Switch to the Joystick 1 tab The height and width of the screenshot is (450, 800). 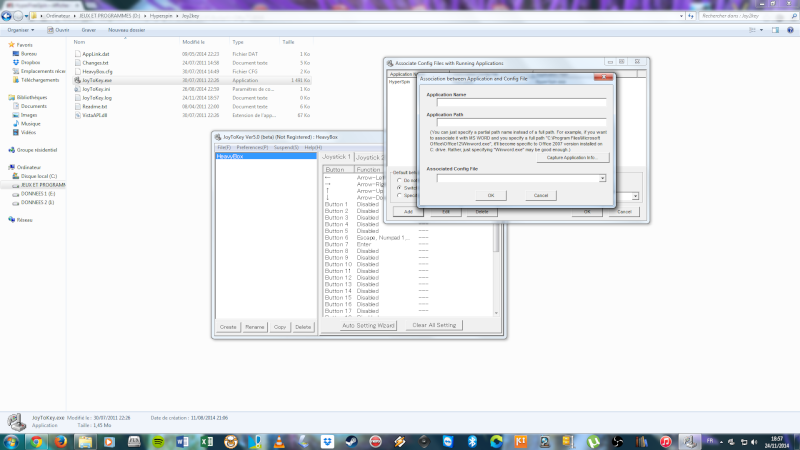click(x=337, y=157)
